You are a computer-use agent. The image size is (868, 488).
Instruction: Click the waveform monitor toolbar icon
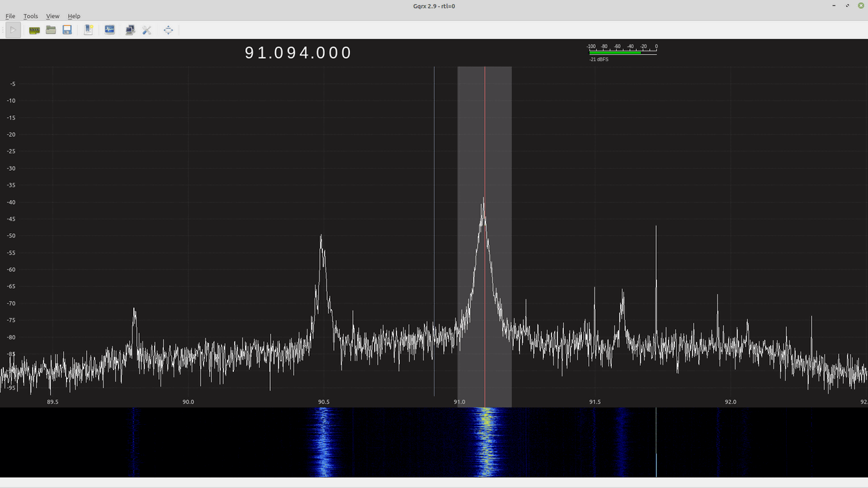(110, 30)
